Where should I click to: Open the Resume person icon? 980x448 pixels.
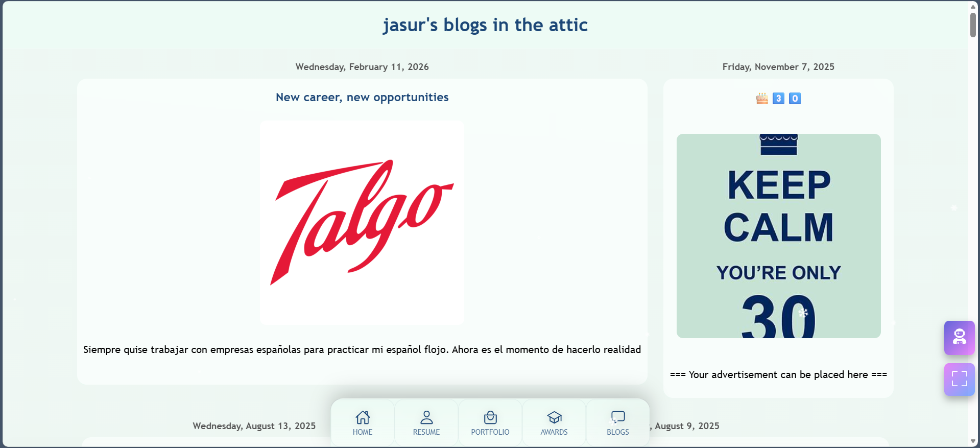426,417
